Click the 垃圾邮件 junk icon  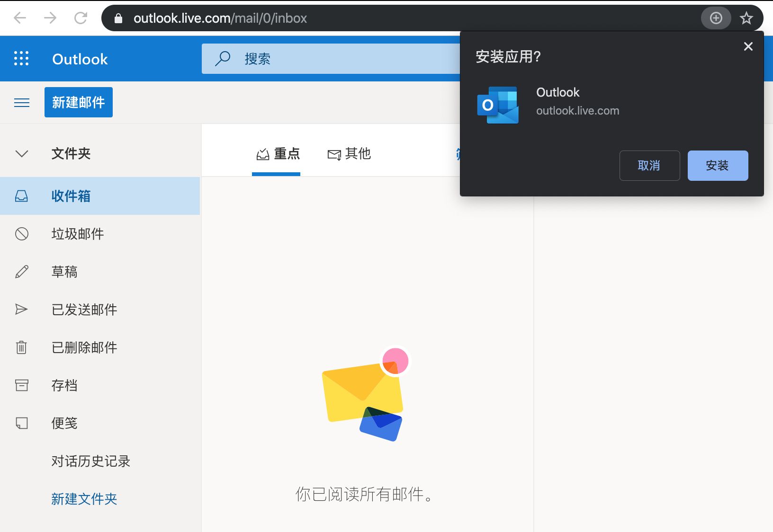point(22,234)
